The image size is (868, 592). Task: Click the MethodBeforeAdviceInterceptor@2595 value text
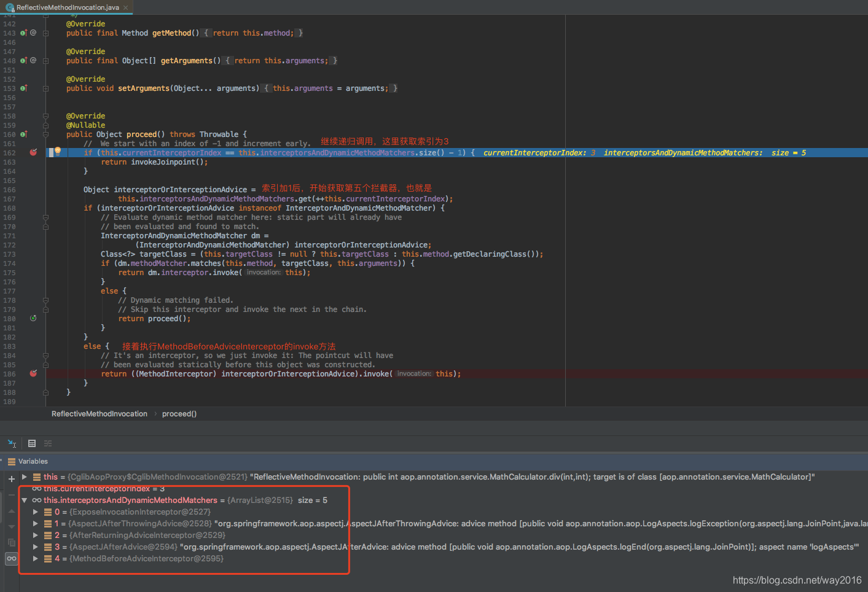pyautogui.click(x=147, y=559)
